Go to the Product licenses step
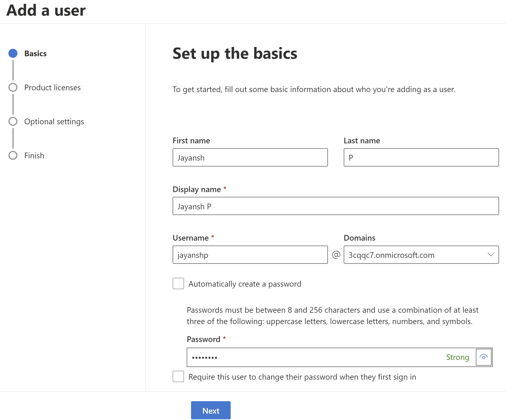The image size is (506, 420). tap(53, 88)
